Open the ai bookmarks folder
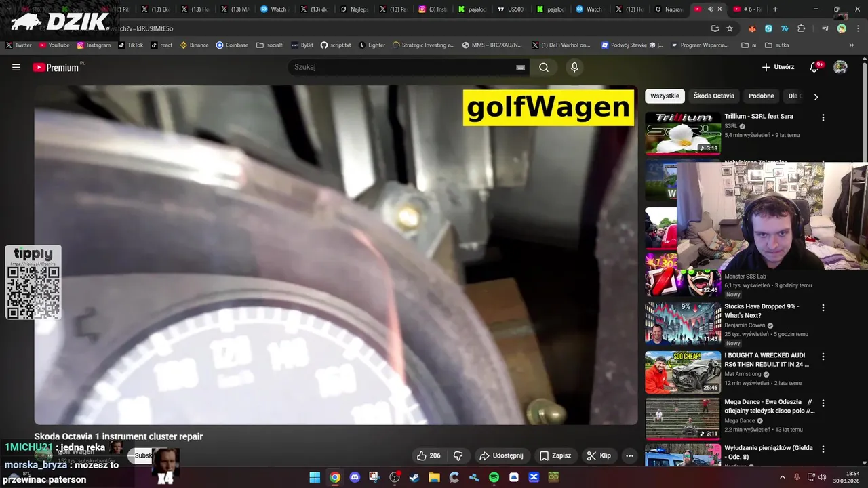 pos(749,45)
